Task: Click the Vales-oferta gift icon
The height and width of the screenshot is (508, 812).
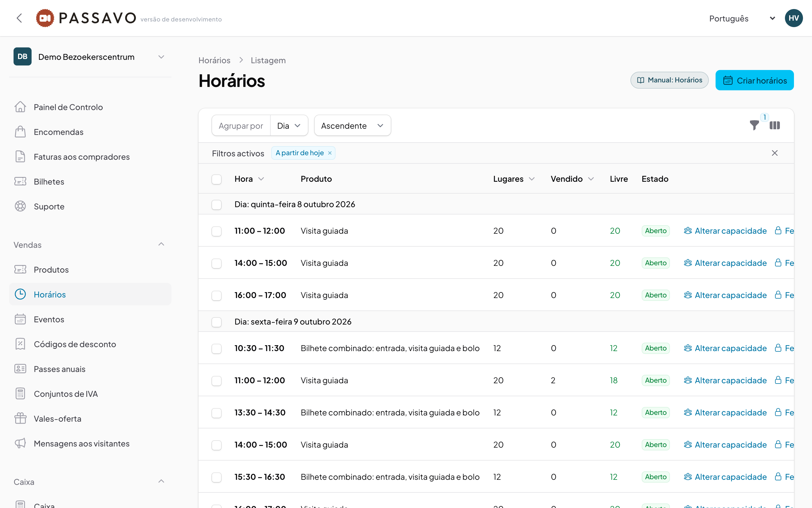Action: (x=20, y=419)
